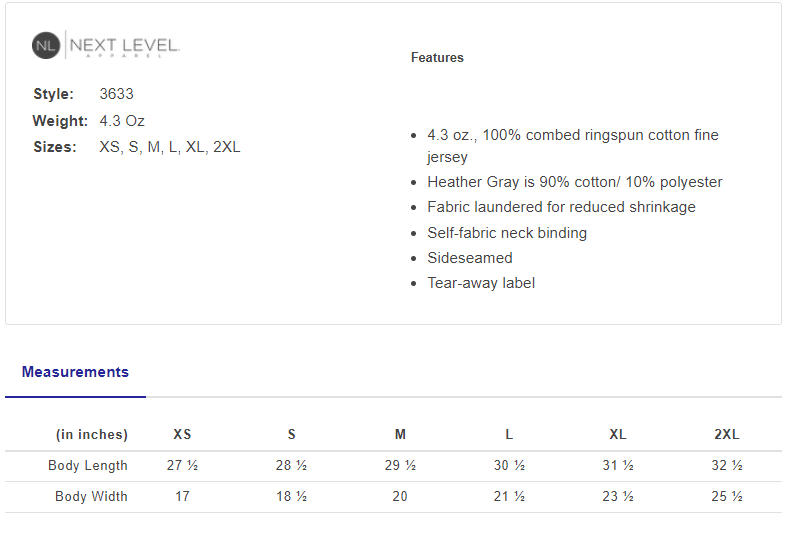Click the Tear-away label feature text

coord(481,283)
